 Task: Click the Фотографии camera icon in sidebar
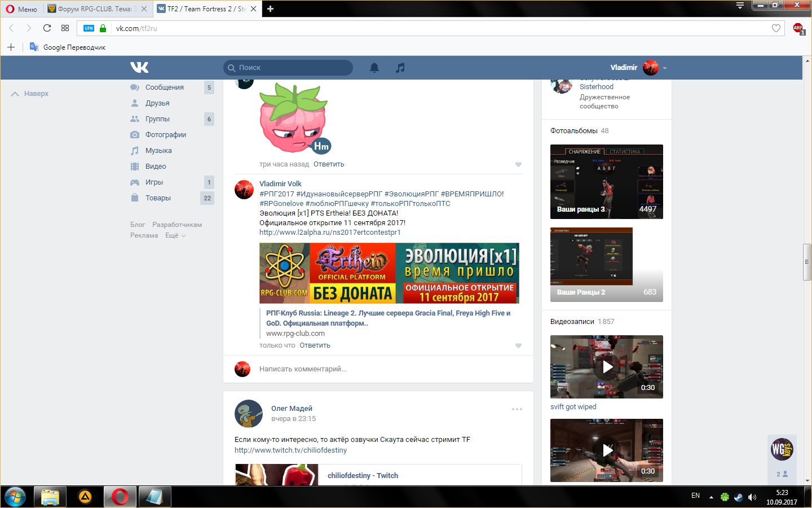135,135
